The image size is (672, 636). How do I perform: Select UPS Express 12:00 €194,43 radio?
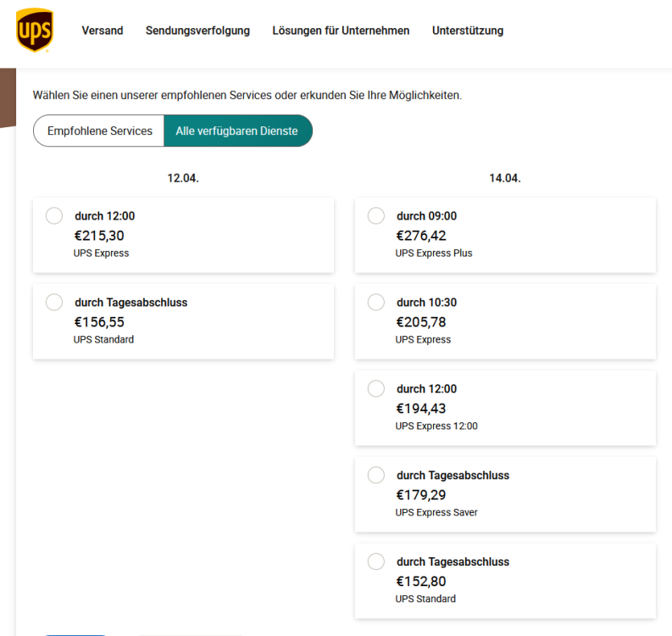[376, 389]
